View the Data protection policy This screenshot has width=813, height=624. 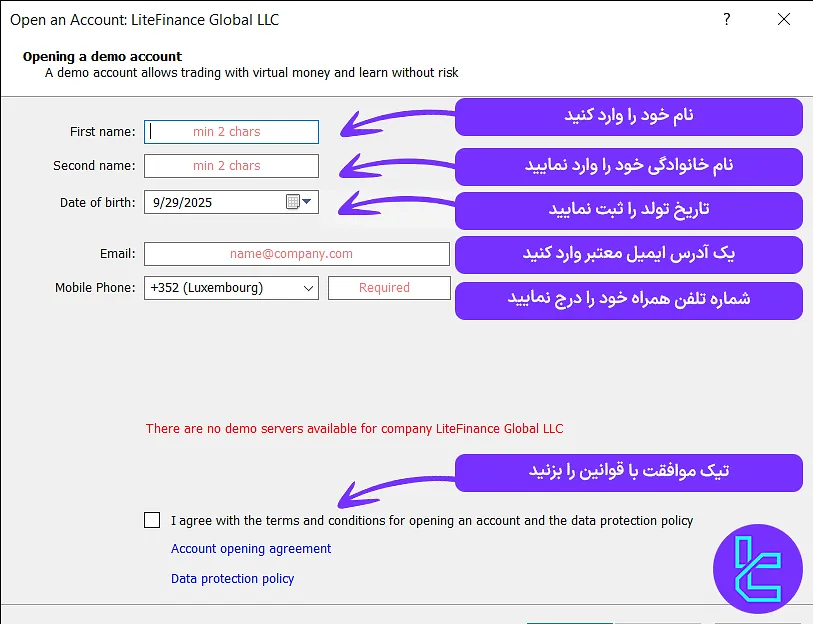click(232, 578)
